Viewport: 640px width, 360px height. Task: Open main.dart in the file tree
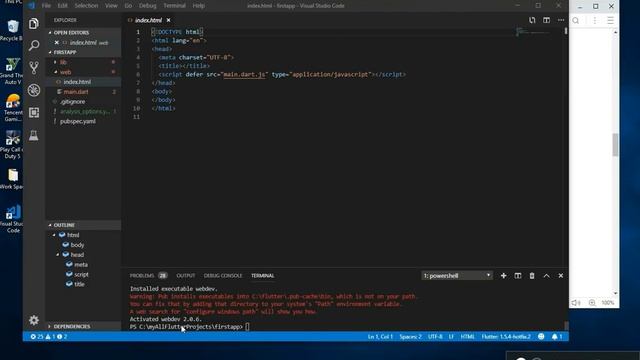(x=76, y=92)
